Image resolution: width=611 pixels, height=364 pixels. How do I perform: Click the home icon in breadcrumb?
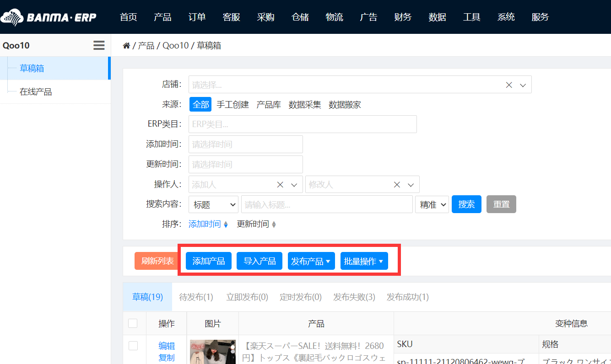pos(126,46)
